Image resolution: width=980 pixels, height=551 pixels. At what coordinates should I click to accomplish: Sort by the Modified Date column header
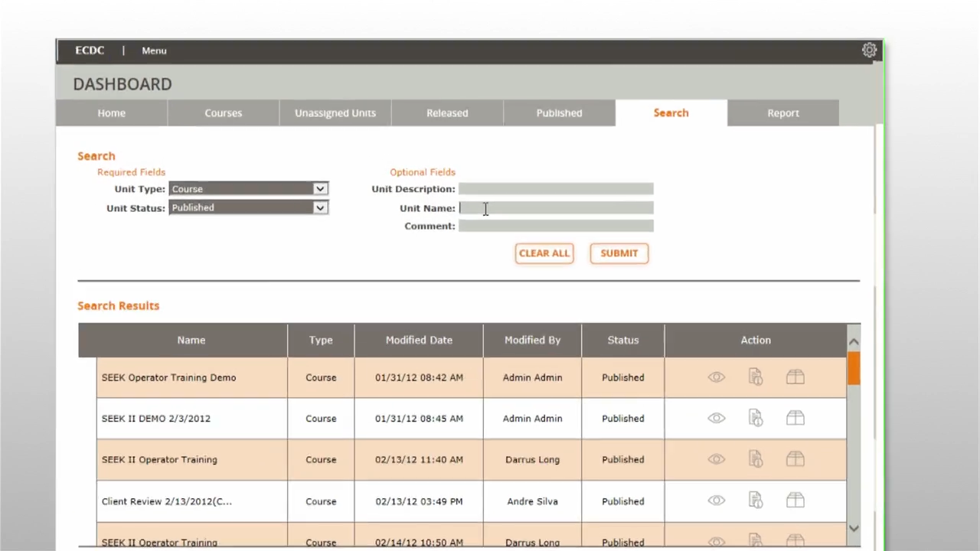pyautogui.click(x=419, y=340)
